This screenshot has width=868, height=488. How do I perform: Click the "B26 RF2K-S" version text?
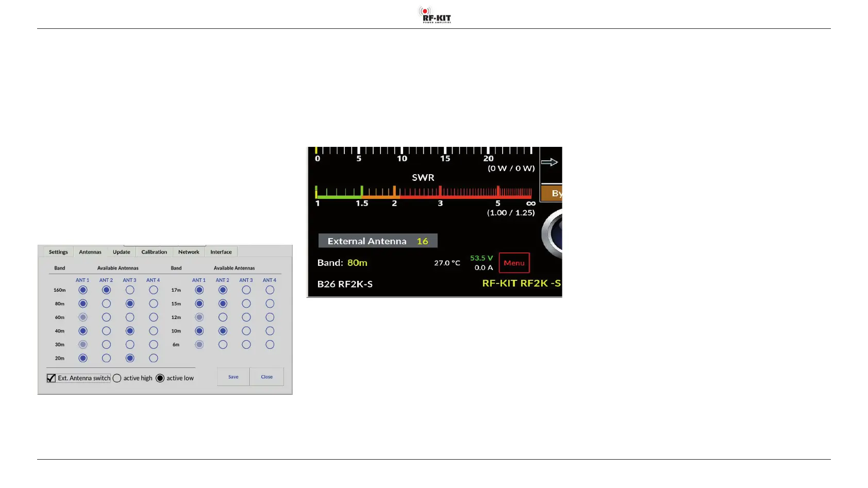[345, 284]
